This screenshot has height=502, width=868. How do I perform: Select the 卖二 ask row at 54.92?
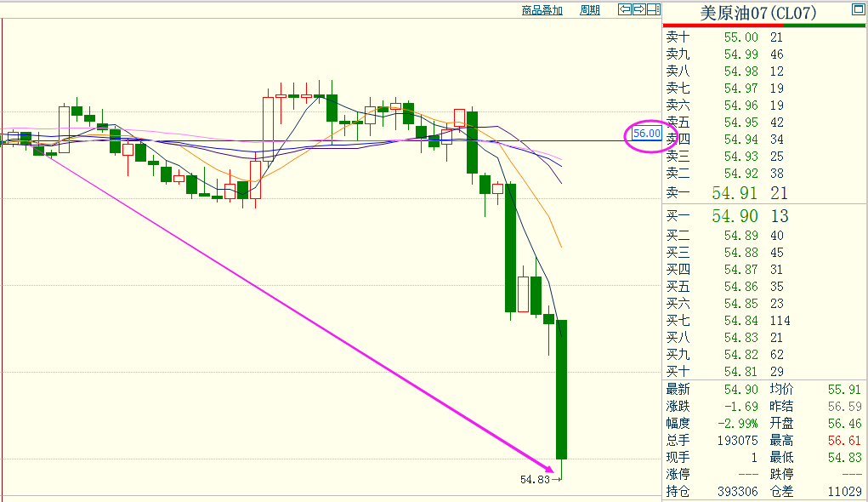click(x=764, y=174)
